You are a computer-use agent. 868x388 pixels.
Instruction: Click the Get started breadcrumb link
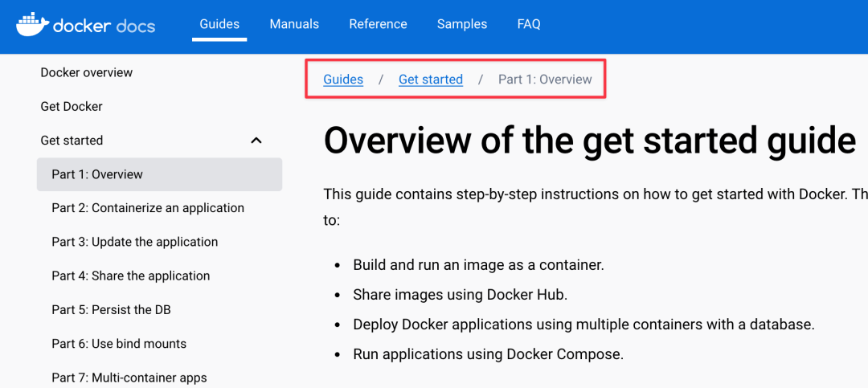pos(431,80)
